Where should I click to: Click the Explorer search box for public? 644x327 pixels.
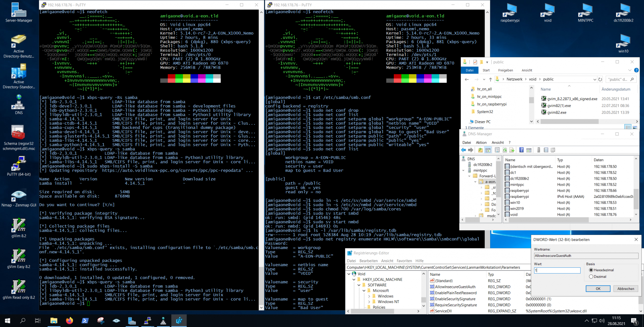(621, 79)
